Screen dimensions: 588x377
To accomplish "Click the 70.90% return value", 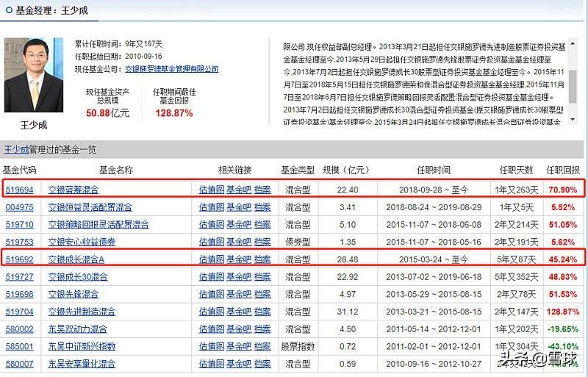I will coord(562,190).
